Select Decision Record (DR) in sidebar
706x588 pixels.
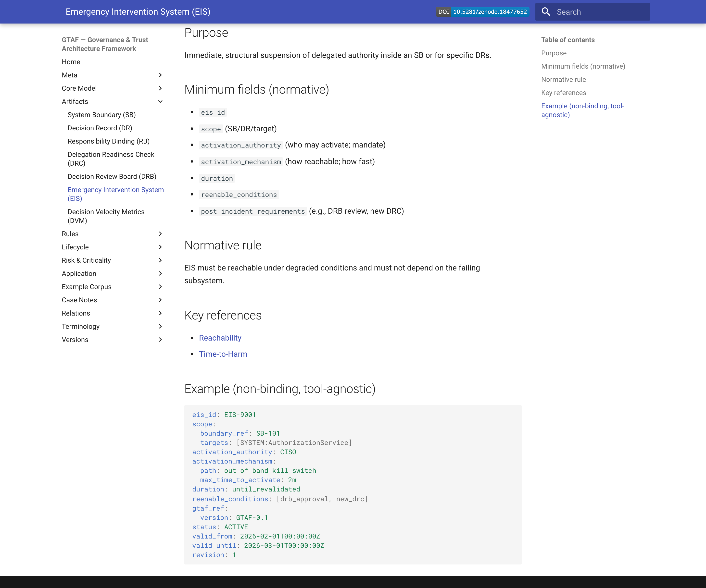point(100,128)
